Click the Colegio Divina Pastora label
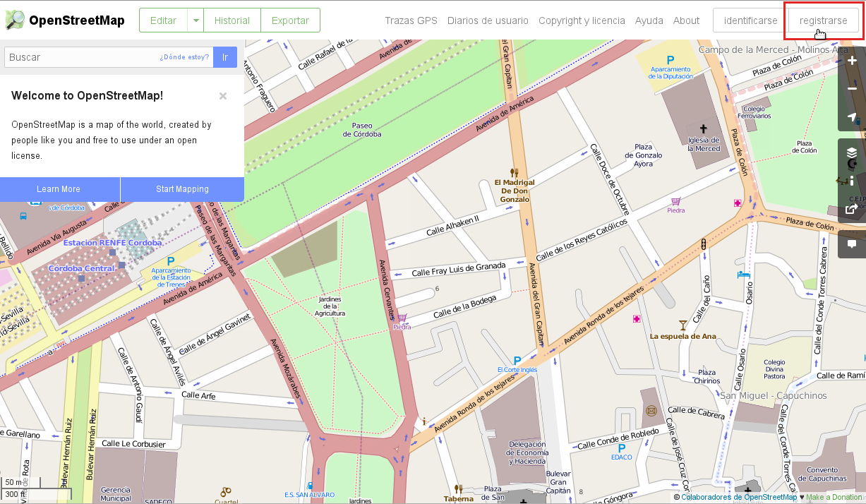This screenshot has height=504, width=866. pos(774,369)
